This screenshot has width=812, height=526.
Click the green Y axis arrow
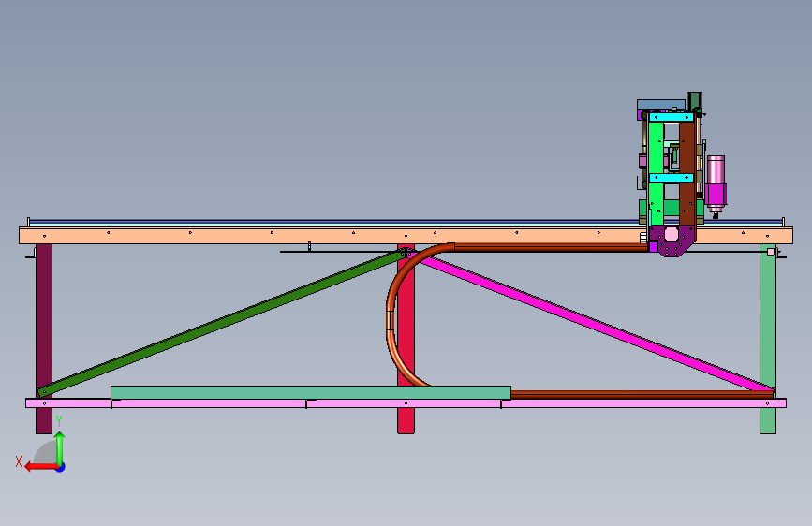tap(60, 447)
